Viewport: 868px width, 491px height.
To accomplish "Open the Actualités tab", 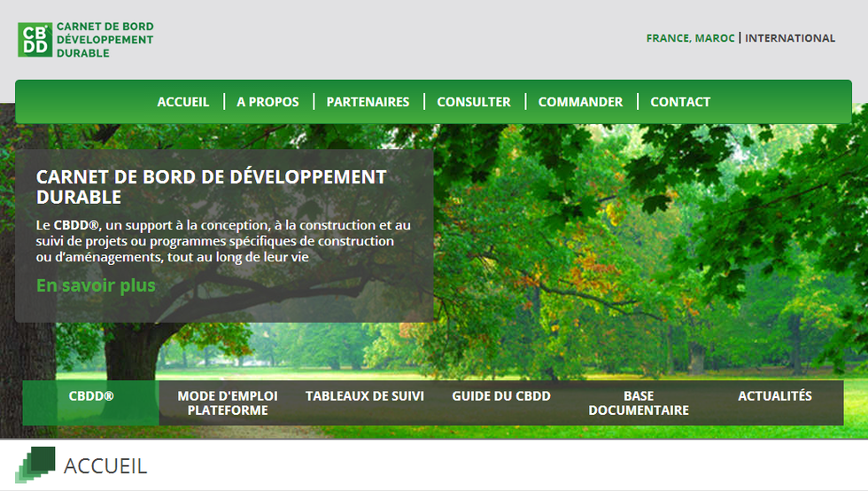I will 775,396.
